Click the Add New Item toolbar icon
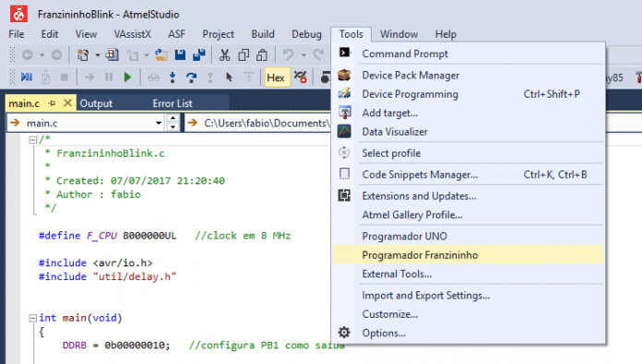 click(113, 54)
